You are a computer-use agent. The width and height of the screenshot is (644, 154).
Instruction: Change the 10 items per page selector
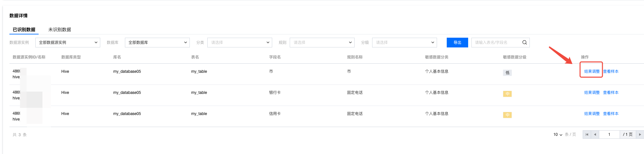pos(558,135)
